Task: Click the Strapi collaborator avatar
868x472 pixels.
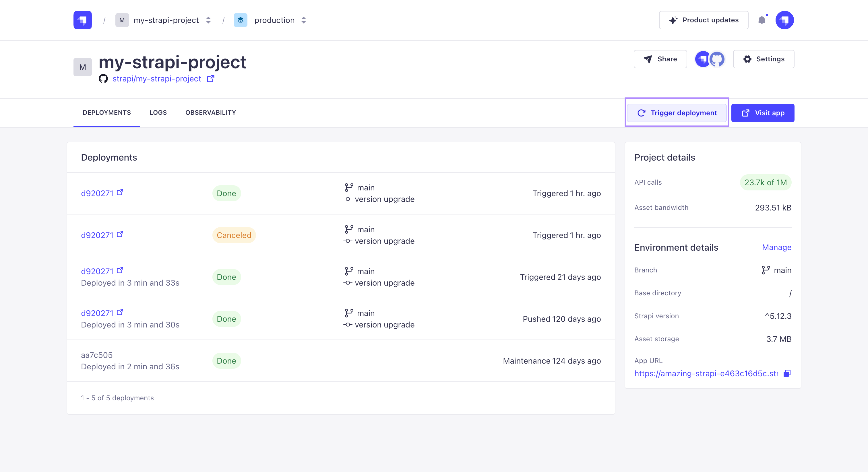Action: [x=702, y=59]
